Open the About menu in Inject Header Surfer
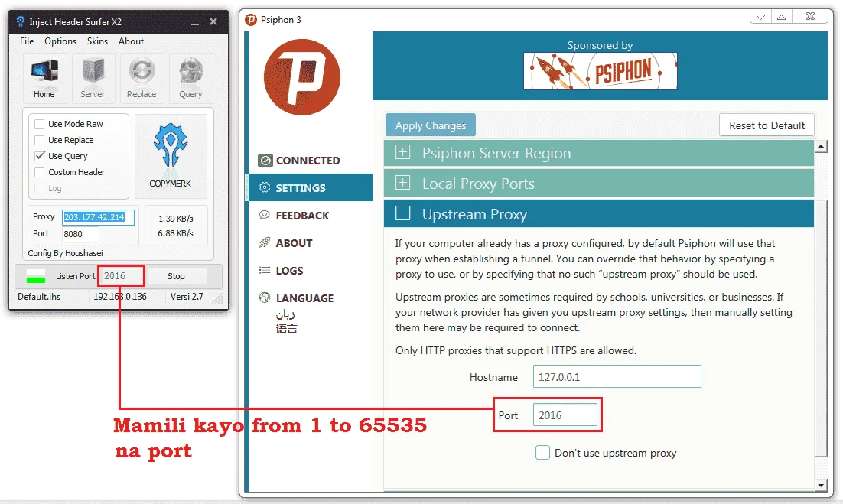Image resolution: width=843 pixels, height=504 pixels. pyautogui.click(x=131, y=41)
